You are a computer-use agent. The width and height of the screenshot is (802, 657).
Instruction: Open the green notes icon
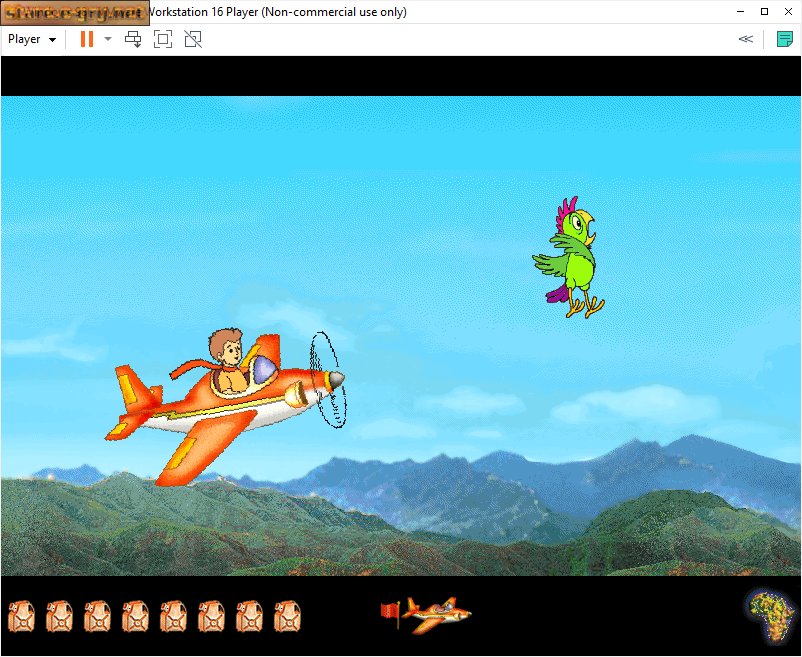[x=785, y=39]
